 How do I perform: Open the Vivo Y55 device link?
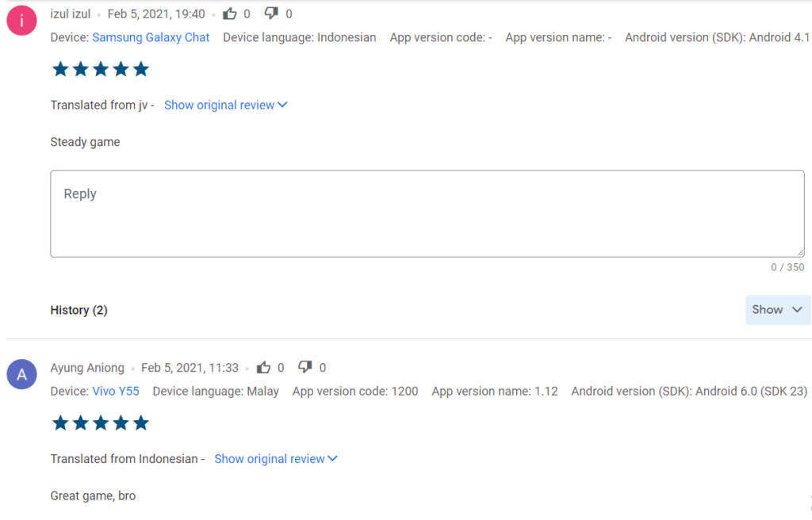[116, 391]
